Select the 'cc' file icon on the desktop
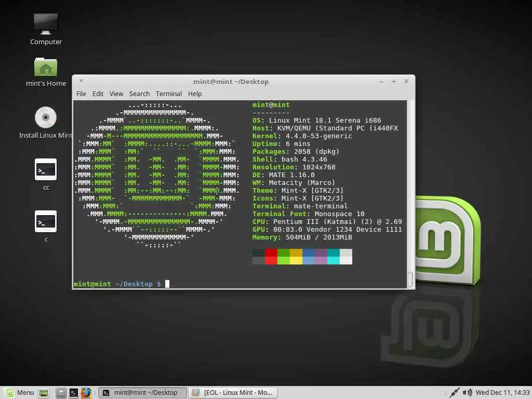The image size is (532, 399). tap(46, 169)
